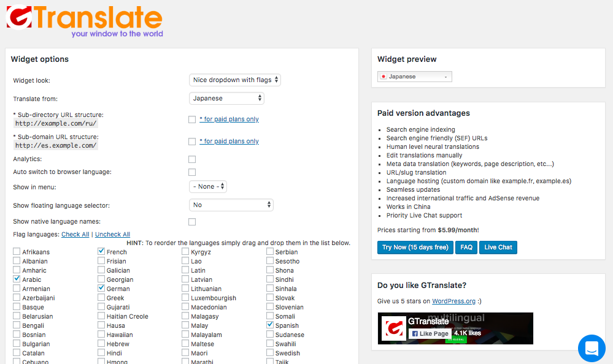Click the Live Chat button

pyautogui.click(x=498, y=247)
